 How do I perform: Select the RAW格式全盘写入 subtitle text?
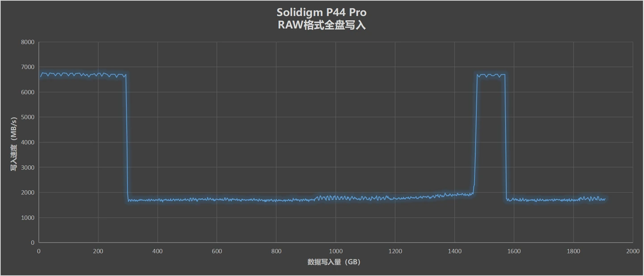[322, 25]
